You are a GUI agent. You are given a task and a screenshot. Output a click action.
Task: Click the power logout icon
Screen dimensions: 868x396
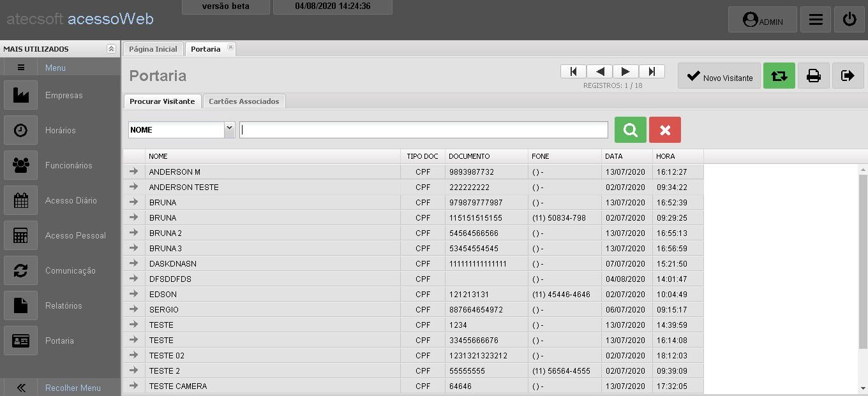click(849, 20)
